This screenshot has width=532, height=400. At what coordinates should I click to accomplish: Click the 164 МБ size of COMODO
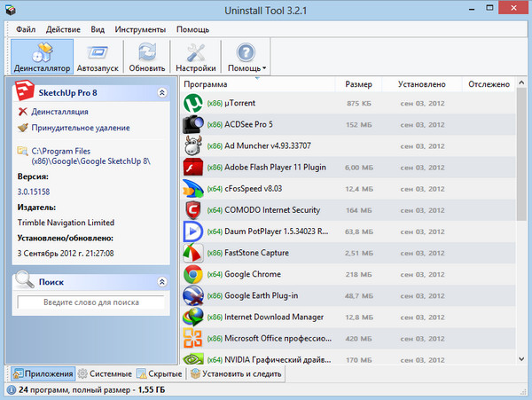tap(358, 210)
